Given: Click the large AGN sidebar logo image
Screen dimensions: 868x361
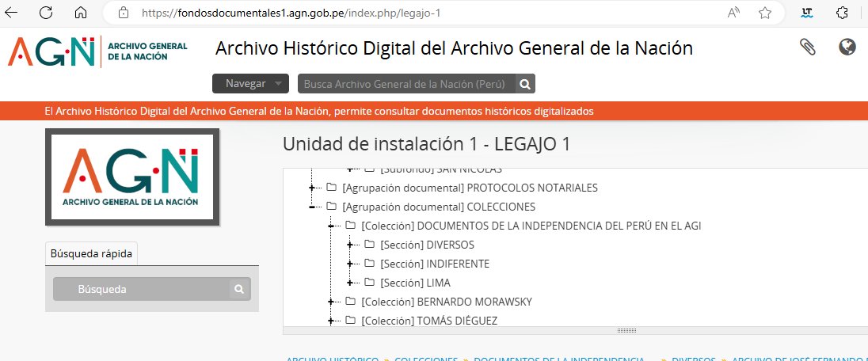Looking at the screenshot, I should coord(132,177).
